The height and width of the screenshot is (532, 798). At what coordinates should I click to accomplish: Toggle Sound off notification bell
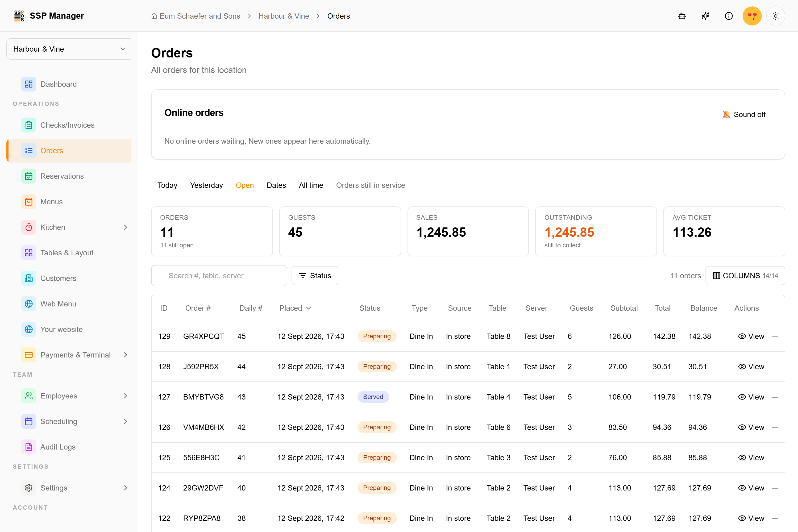744,114
